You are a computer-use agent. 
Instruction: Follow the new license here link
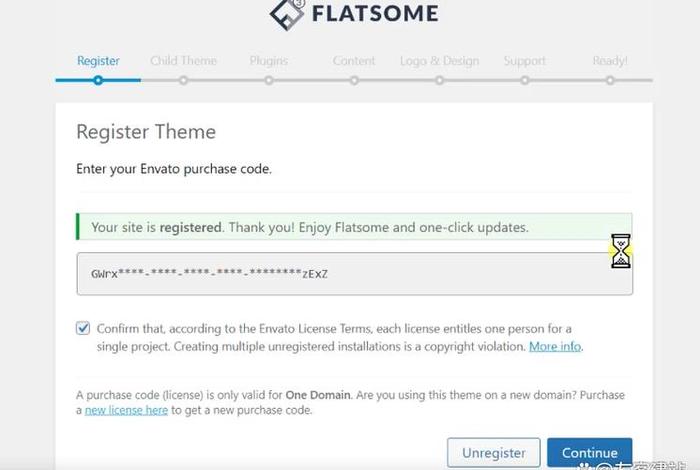pos(126,410)
